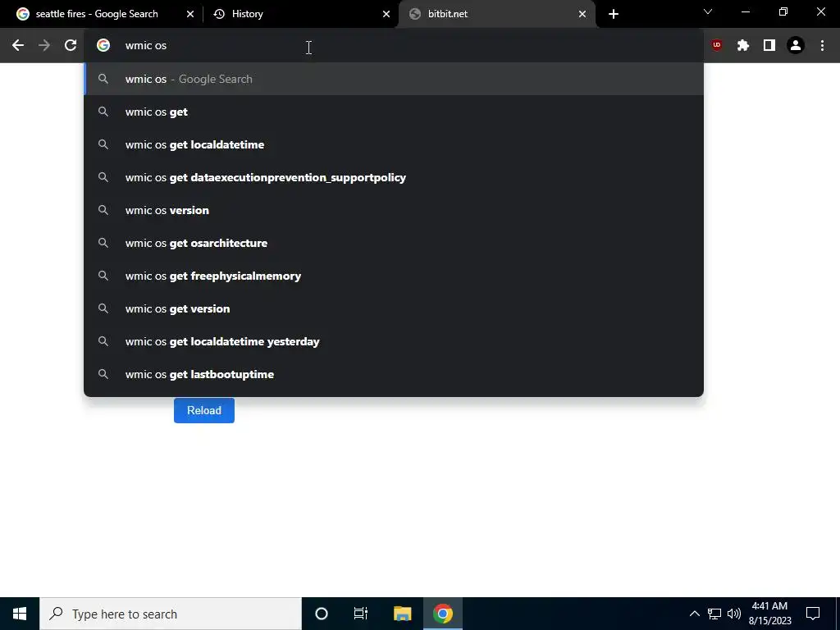Viewport: 840px width, 630px height.
Task: Open the volume speaker tray icon
Action: point(734,614)
